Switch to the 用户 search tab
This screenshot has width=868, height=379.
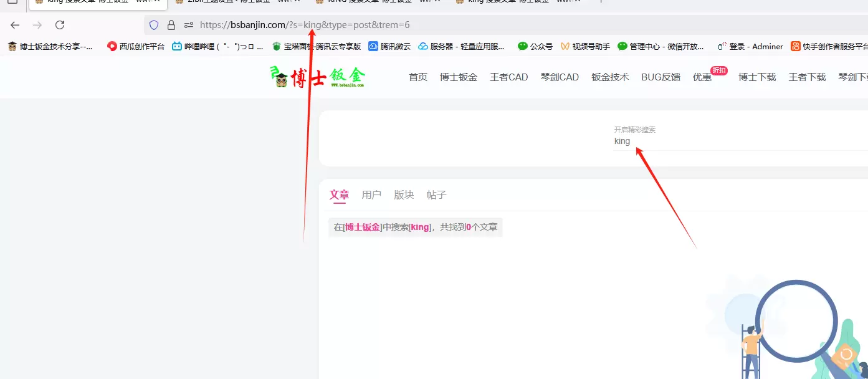point(371,194)
